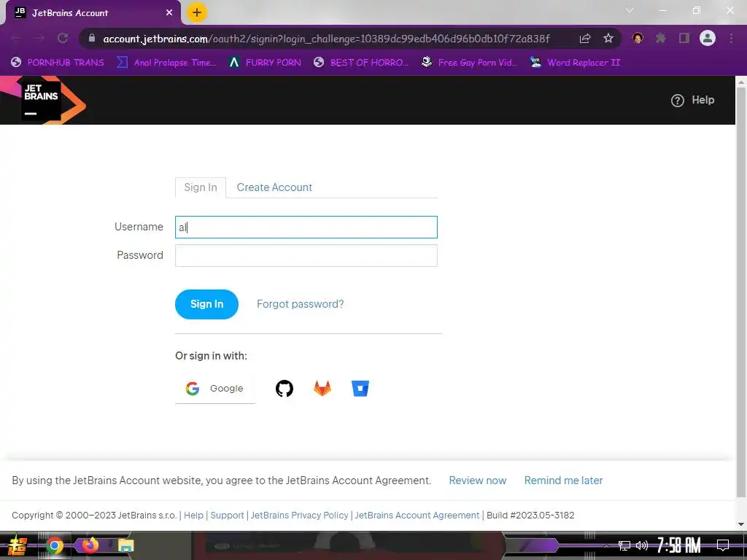Sign in with Bitbucket icon
747x560 pixels.
(x=360, y=389)
